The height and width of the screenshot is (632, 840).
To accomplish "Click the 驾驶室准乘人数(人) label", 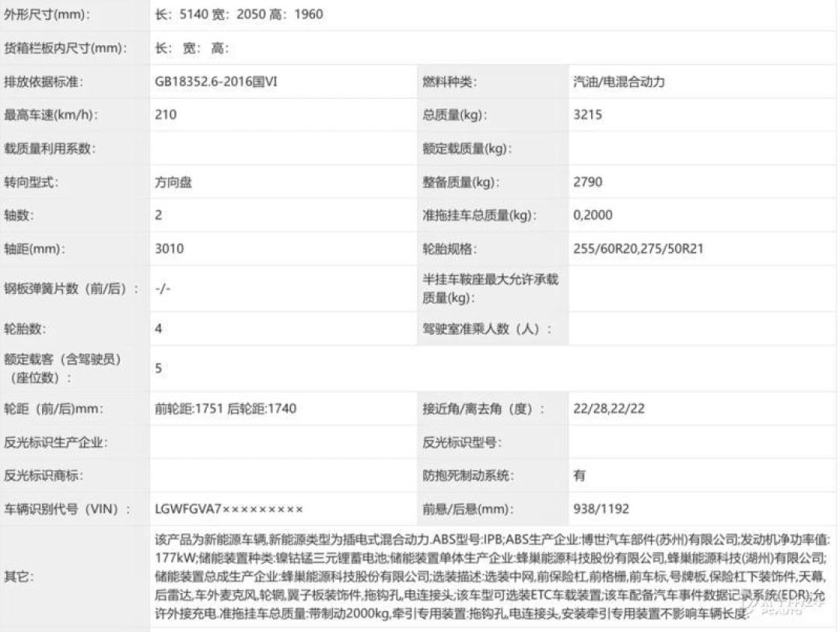I will point(486,329).
